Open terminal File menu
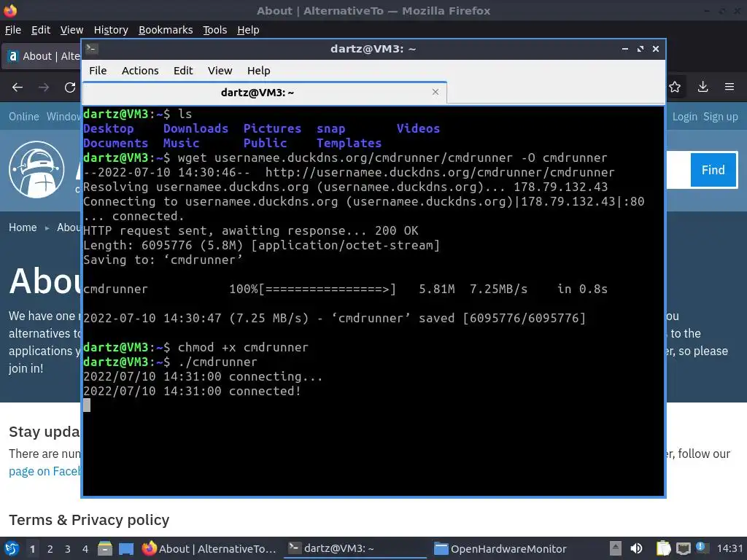 coord(98,71)
